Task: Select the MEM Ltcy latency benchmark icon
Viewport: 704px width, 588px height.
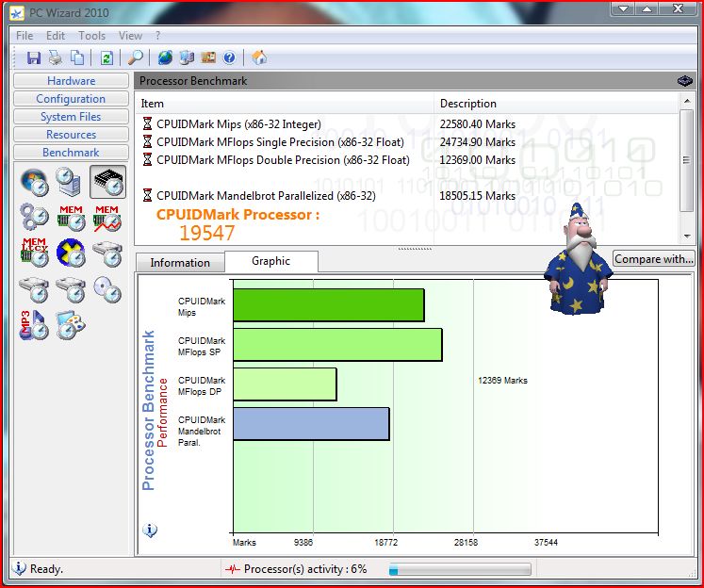Action: click(34, 253)
